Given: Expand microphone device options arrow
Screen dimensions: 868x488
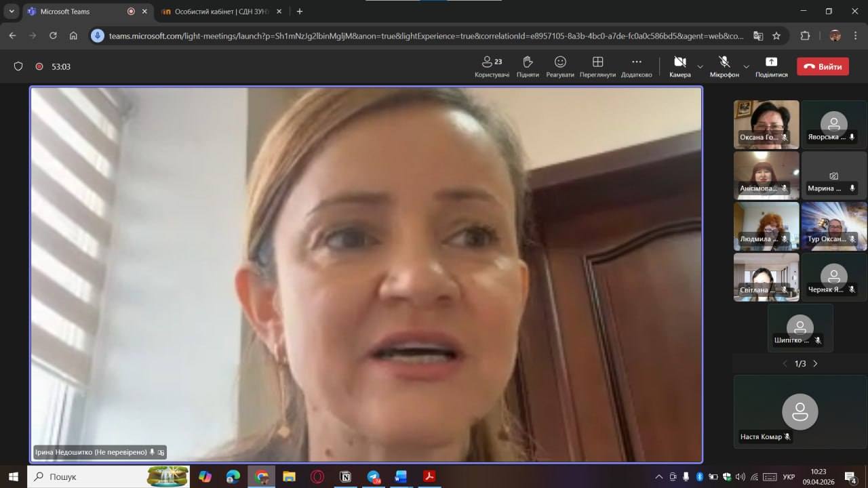Looking at the screenshot, I should click(746, 66).
